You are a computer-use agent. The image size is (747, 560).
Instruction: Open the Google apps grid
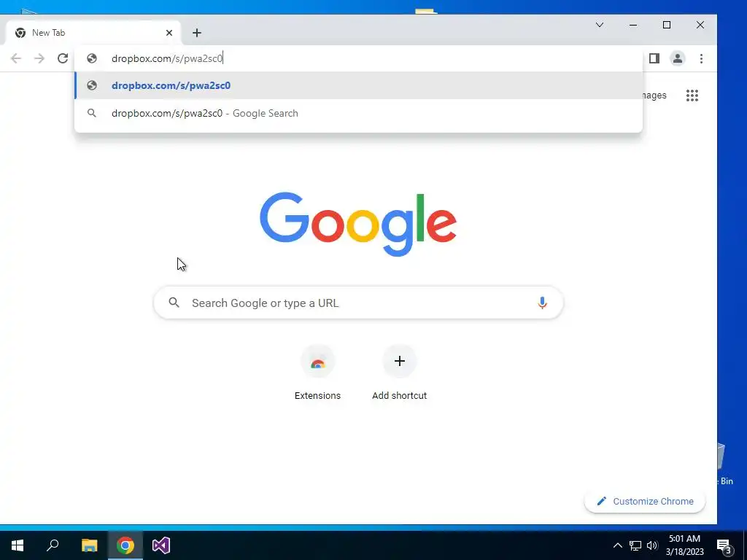pyautogui.click(x=692, y=96)
